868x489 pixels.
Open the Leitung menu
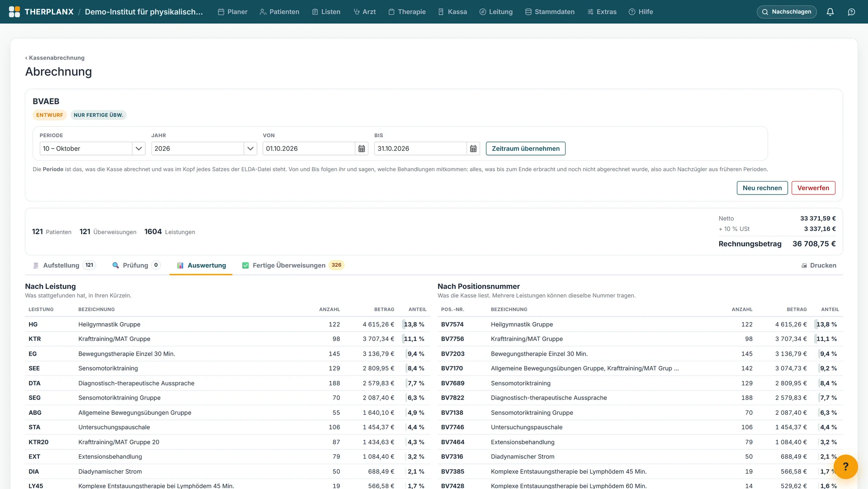point(496,12)
